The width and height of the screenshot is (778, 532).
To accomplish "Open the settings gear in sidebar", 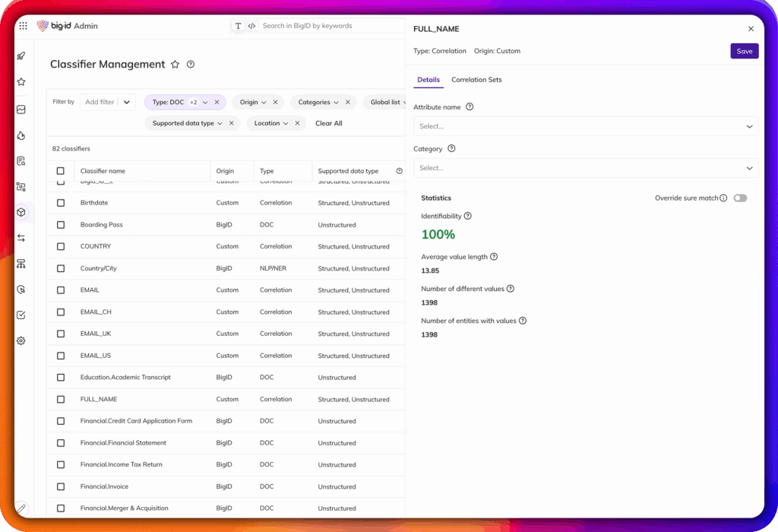I will pos(21,340).
